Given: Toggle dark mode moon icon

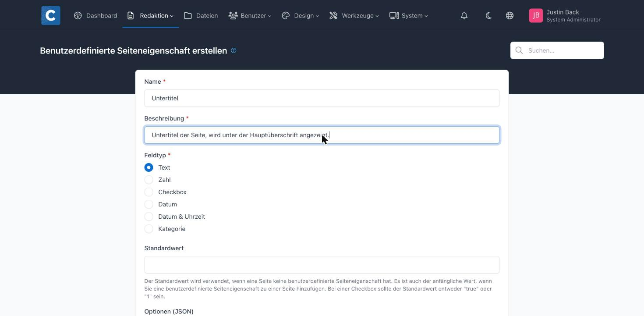Looking at the screenshot, I should (x=488, y=15).
